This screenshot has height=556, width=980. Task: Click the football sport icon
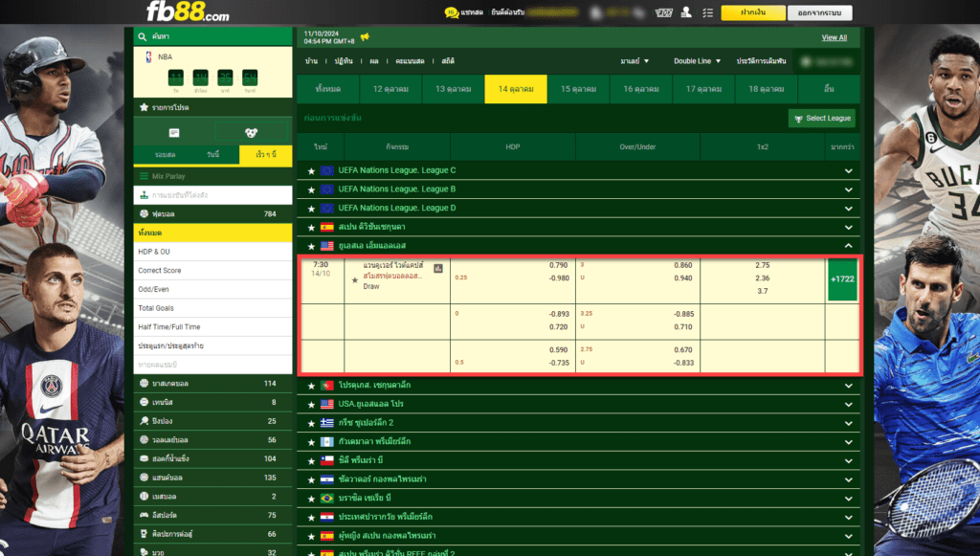pyautogui.click(x=145, y=213)
